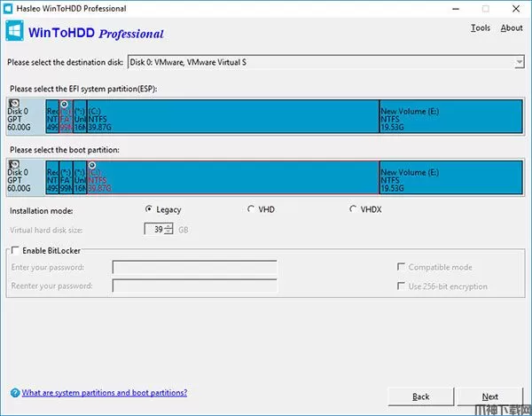This screenshot has width=532, height=416.
Task: Click the Next button
Action: (x=489, y=396)
